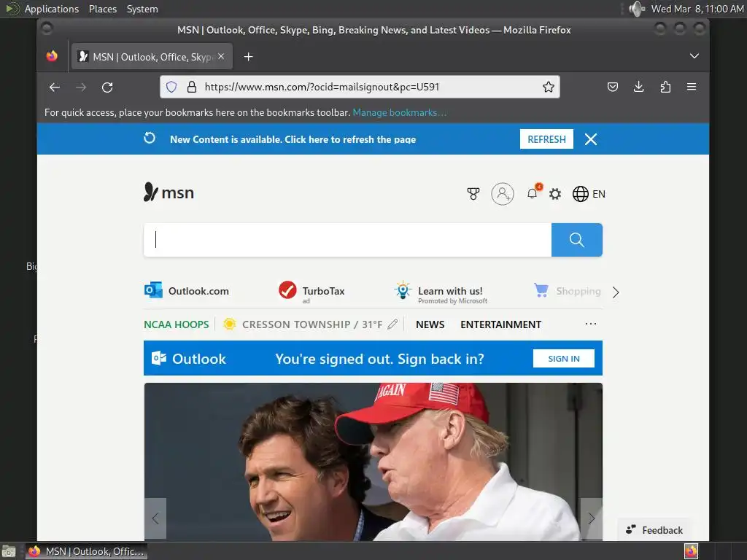The width and height of the screenshot is (747, 560).
Task: Open the Extensions puzzle icon
Action: [x=665, y=87]
